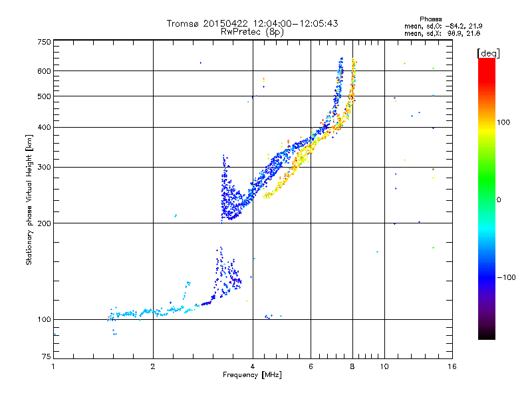Click the y-axis tick label '400'

(44, 128)
